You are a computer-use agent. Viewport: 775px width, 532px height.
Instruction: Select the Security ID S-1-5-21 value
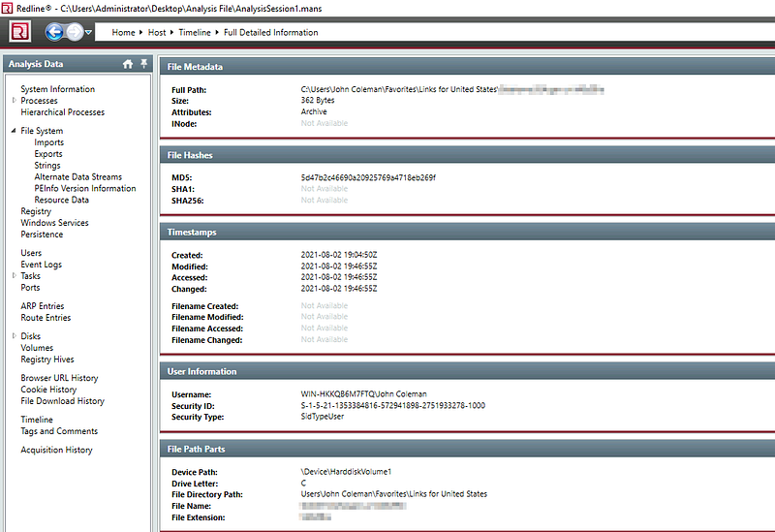(x=393, y=405)
